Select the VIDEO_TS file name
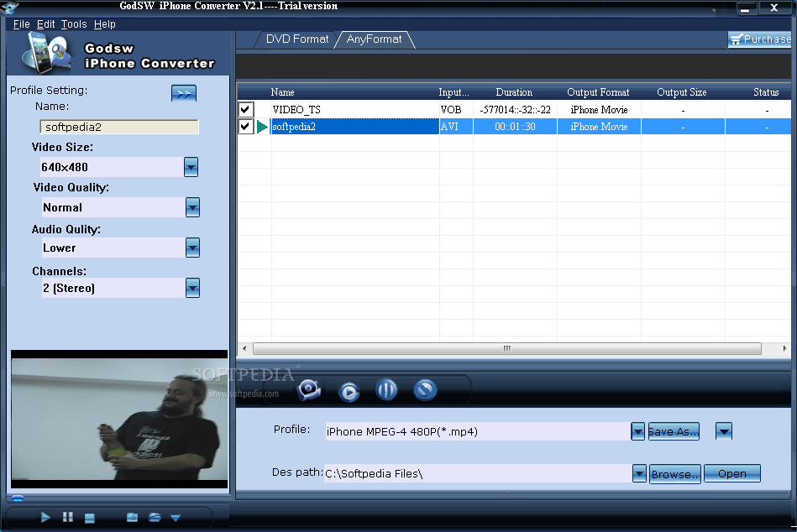 [296, 110]
